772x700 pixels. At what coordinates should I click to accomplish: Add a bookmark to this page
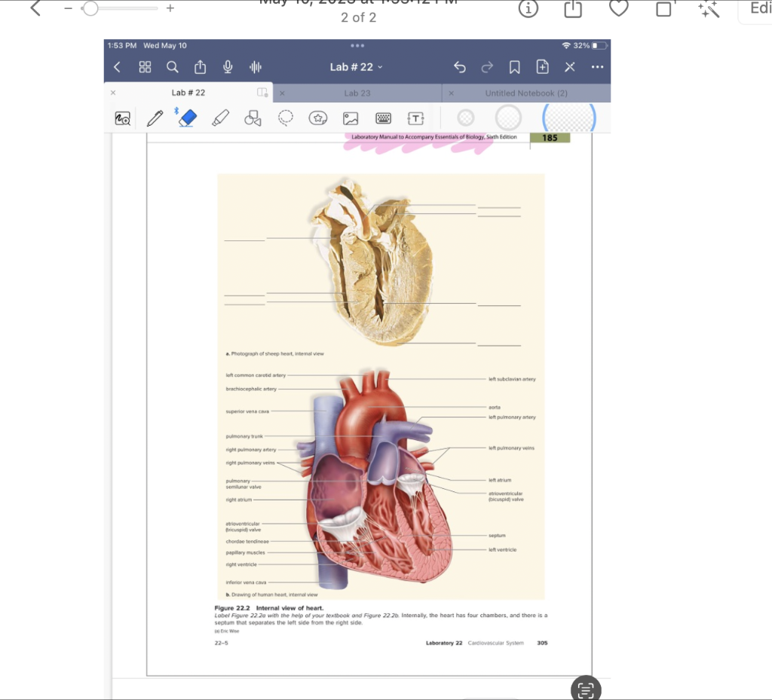click(514, 66)
